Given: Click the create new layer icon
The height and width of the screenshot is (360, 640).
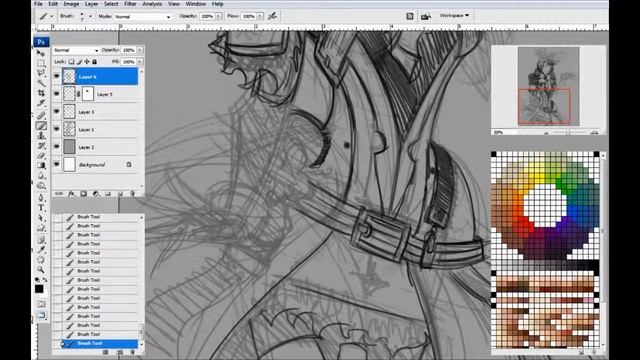Looking at the screenshot, I should coord(120,193).
